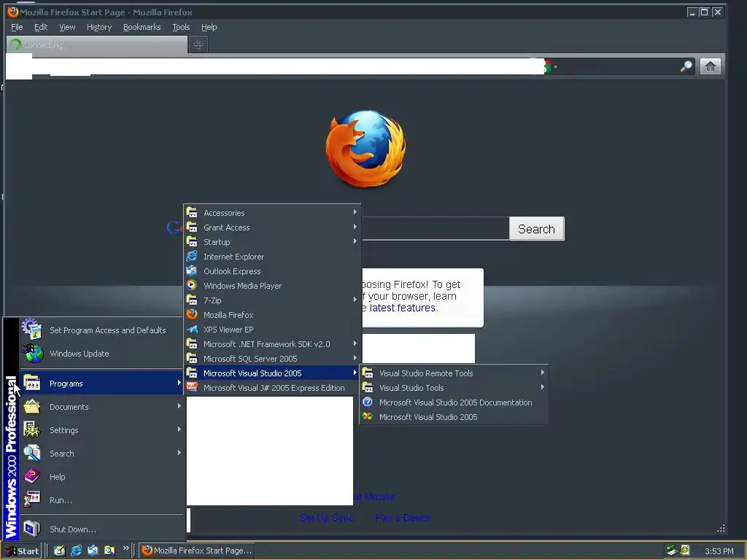Open Firefox Help menu
Screen dimensions: 747x560
(209, 27)
